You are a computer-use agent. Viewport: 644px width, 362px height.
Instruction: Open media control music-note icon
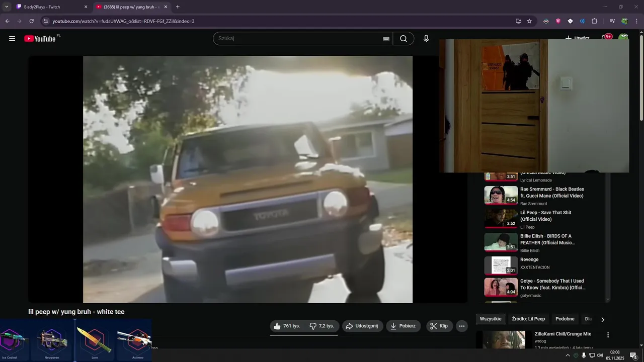[x=612, y=21]
